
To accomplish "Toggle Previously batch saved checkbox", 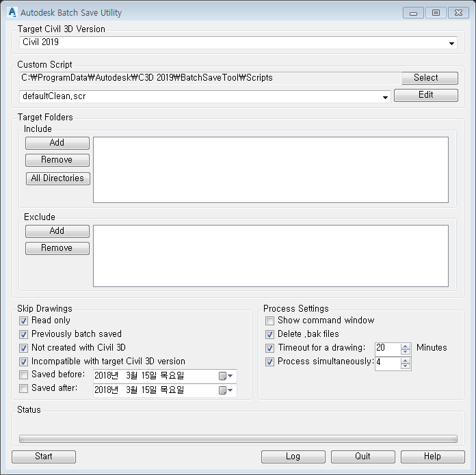I will tap(23, 334).
